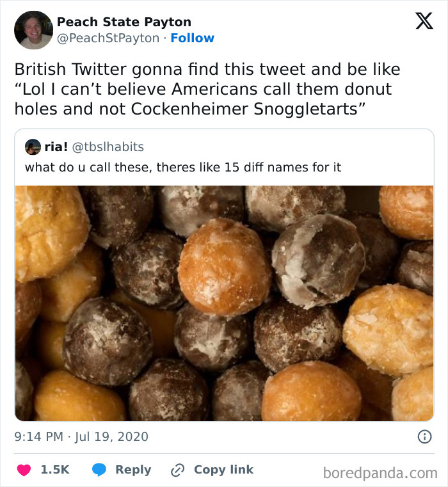Click Peach State Payton's profile avatar
The image size is (448, 487).
pyautogui.click(x=33, y=30)
